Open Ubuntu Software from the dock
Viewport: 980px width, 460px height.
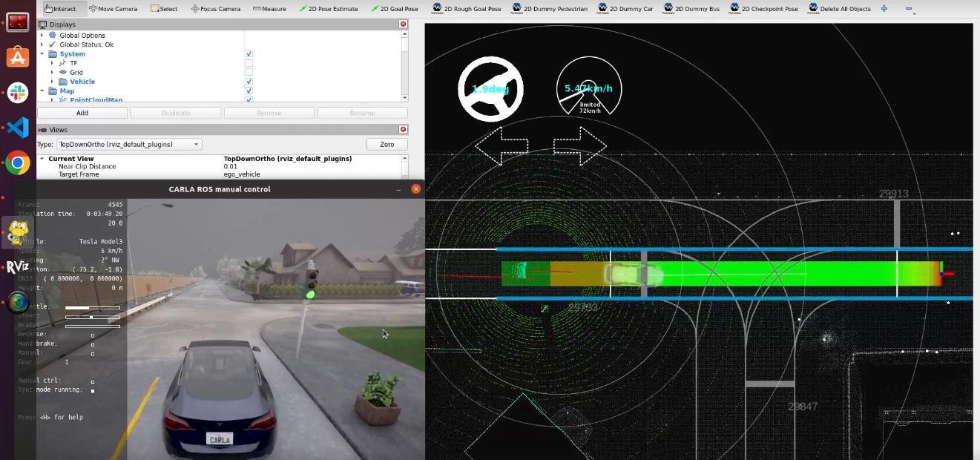(18, 56)
